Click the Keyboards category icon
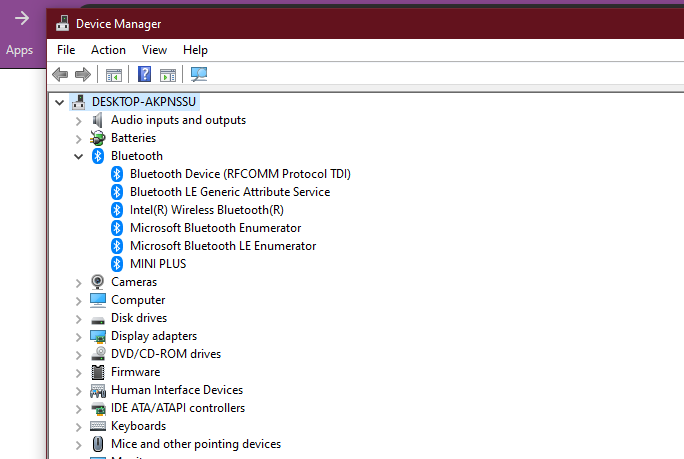 click(x=98, y=426)
